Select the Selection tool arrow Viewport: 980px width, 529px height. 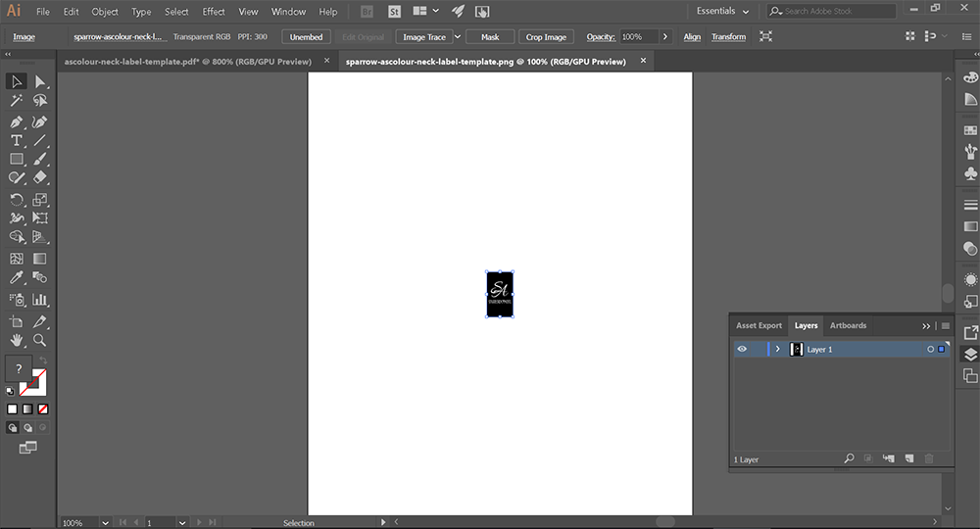(x=17, y=81)
